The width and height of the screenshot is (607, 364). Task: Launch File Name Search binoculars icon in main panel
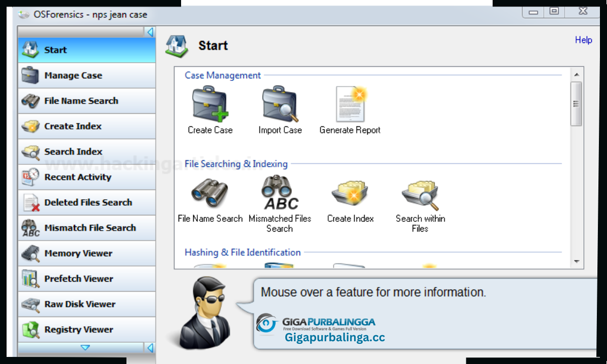point(210,193)
